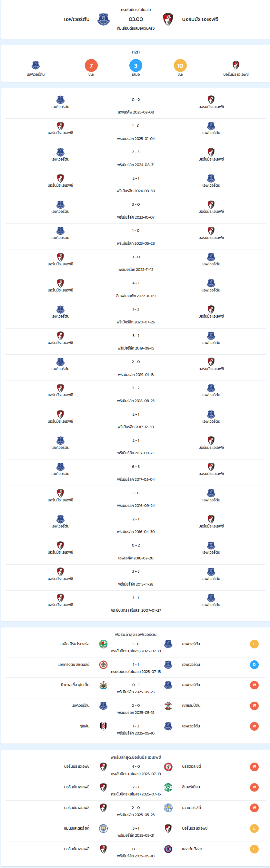Viewport: 270px width, 868px height.
Task: Click the Bristol City crest icon
Action: (x=168, y=767)
